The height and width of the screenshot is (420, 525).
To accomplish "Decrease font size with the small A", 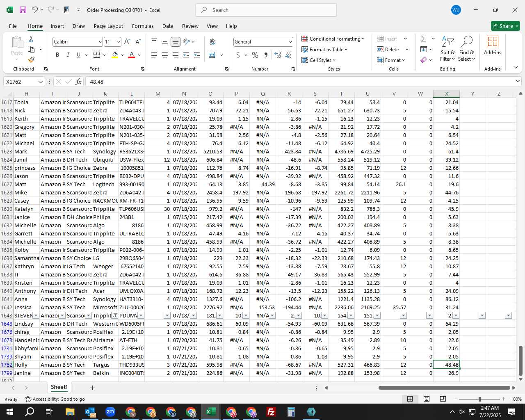I will click(x=138, y=42).
